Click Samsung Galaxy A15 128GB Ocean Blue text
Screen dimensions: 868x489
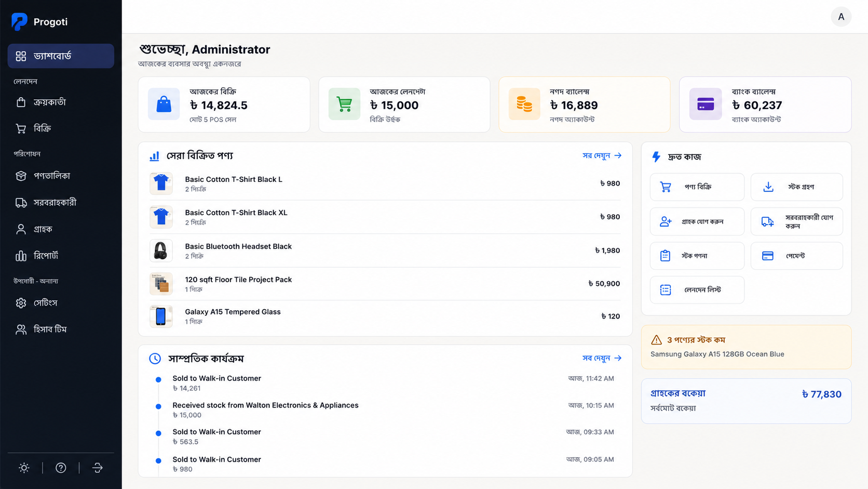tap(717, 354)
